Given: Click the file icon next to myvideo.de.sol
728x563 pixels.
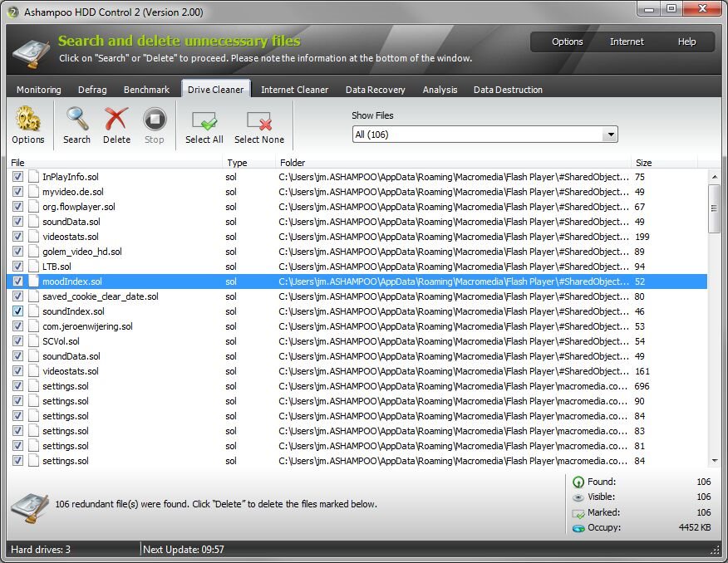Looking at the screenshot, I should coord(33,192).
